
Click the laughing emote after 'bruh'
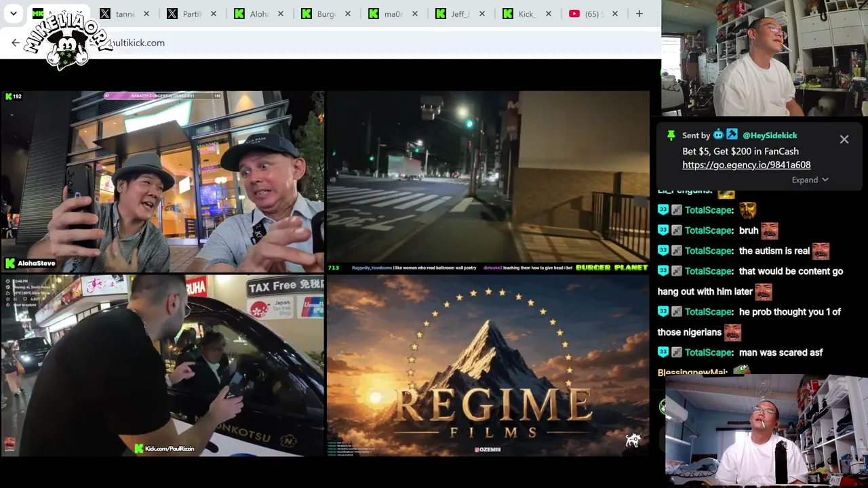[x=769, y=230]
